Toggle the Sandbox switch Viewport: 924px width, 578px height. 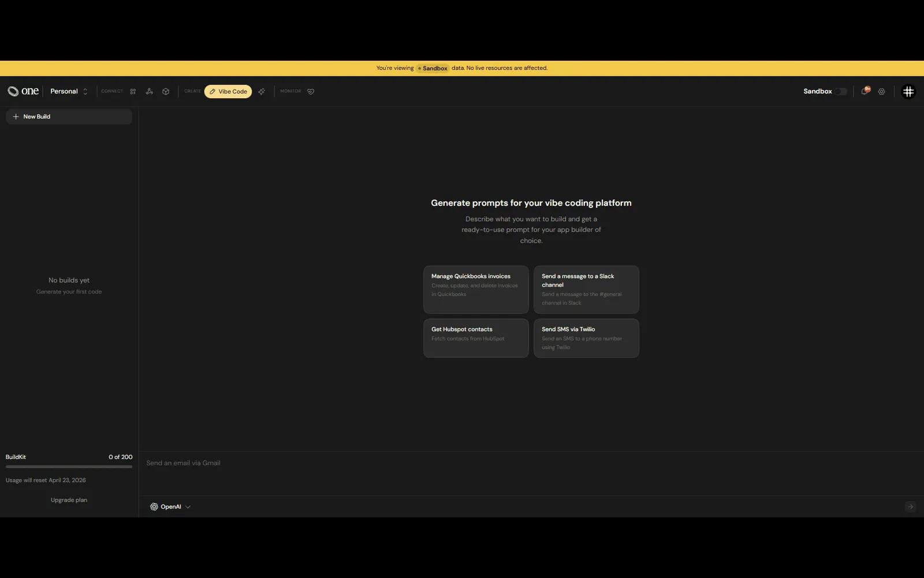tap(840, 91)
